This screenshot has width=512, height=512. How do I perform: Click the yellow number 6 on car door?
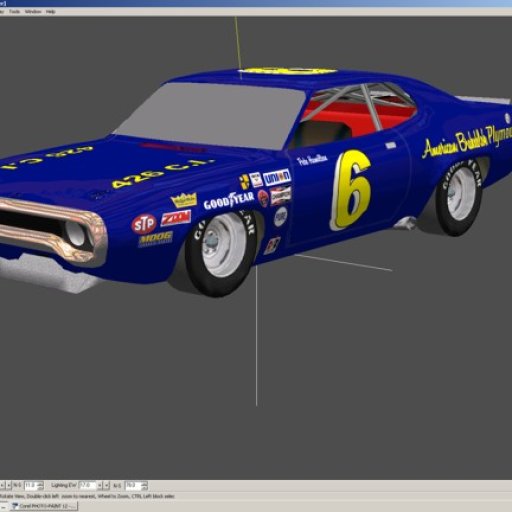click(350, 190)
